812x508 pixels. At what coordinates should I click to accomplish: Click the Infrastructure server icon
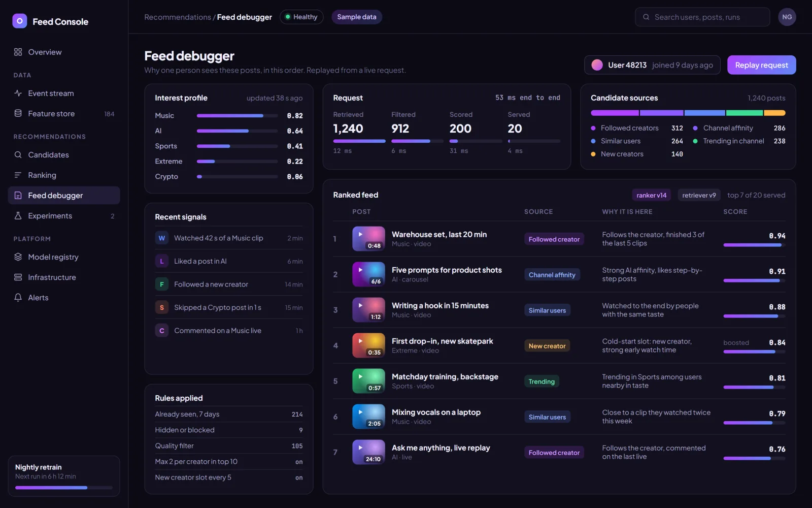(18, 277)
